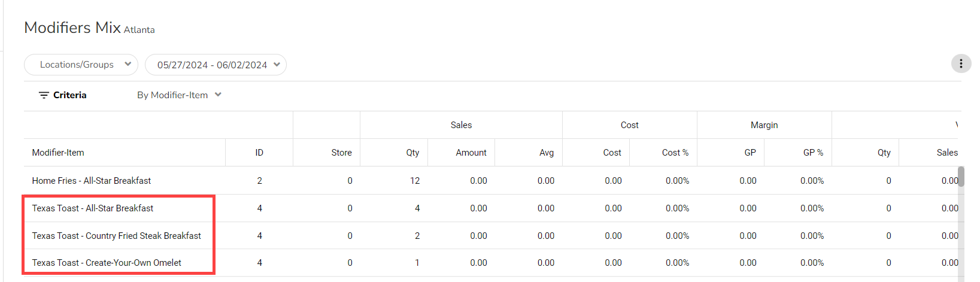Click the Avg column header
This screenshot has width=980, height=282.
[546, 153]
